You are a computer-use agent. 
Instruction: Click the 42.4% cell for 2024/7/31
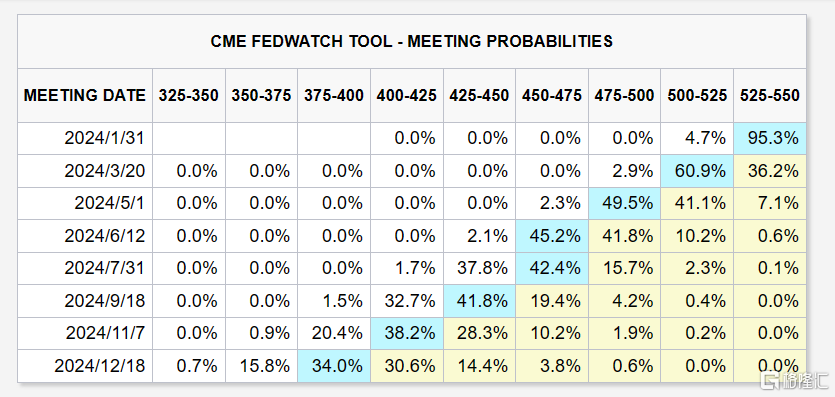tap(552, 269)
